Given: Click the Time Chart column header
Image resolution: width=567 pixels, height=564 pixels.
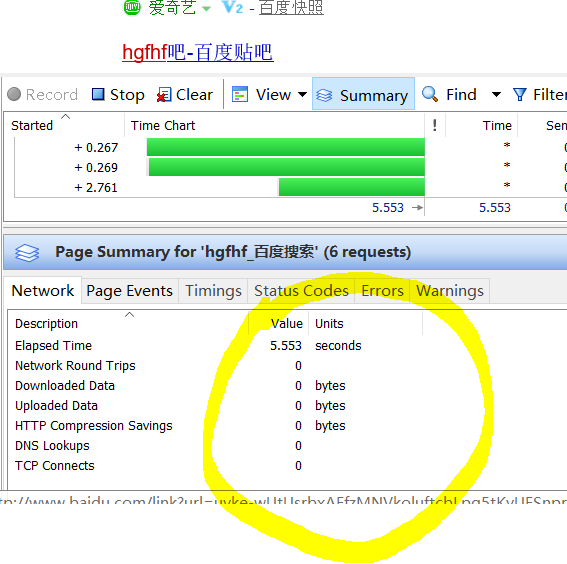Looking at the screenshot, I should tap(274, 125).
